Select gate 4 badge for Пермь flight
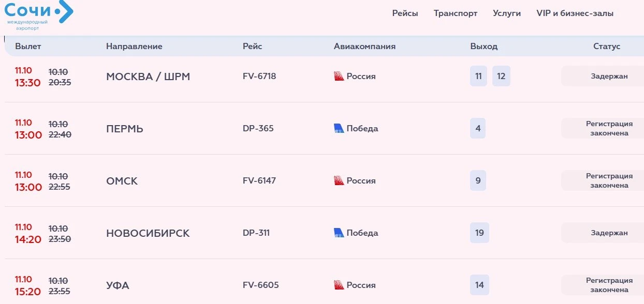The width and height of the screenshot is (644, 304). [x=478, y=129]
